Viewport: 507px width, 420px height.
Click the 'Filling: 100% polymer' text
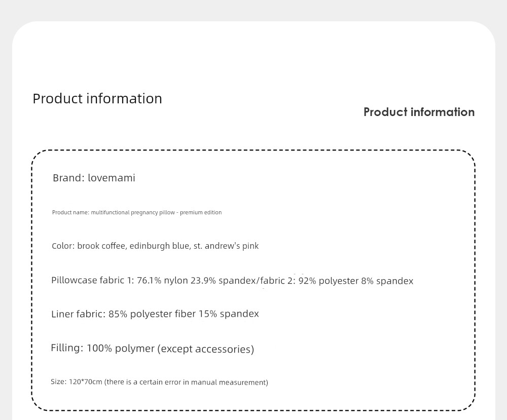[x=103, y=348]
